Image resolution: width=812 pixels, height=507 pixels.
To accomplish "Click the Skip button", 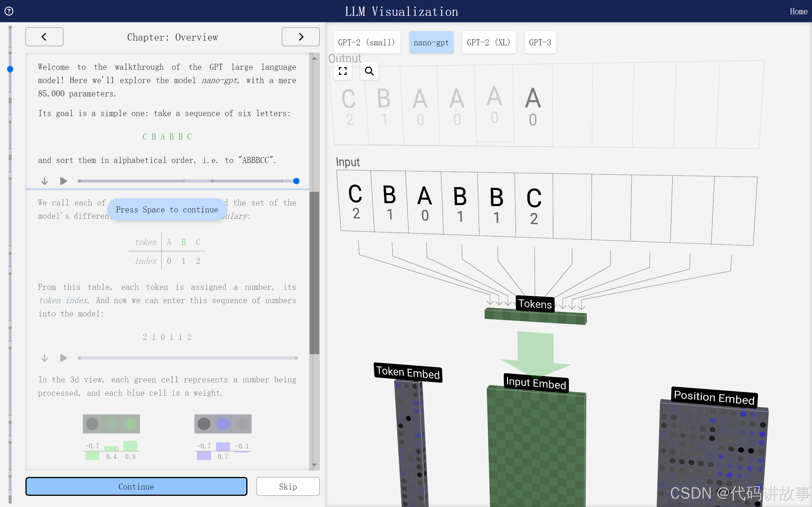I will point(287,486).
